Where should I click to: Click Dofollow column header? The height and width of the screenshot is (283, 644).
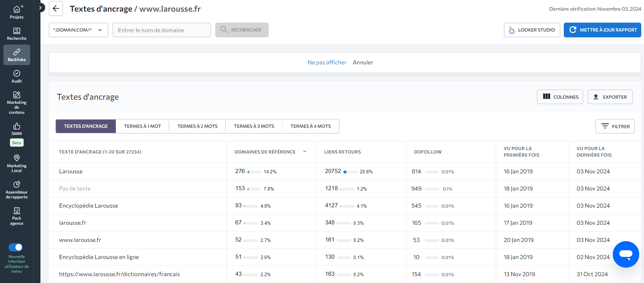pos(428,152)
